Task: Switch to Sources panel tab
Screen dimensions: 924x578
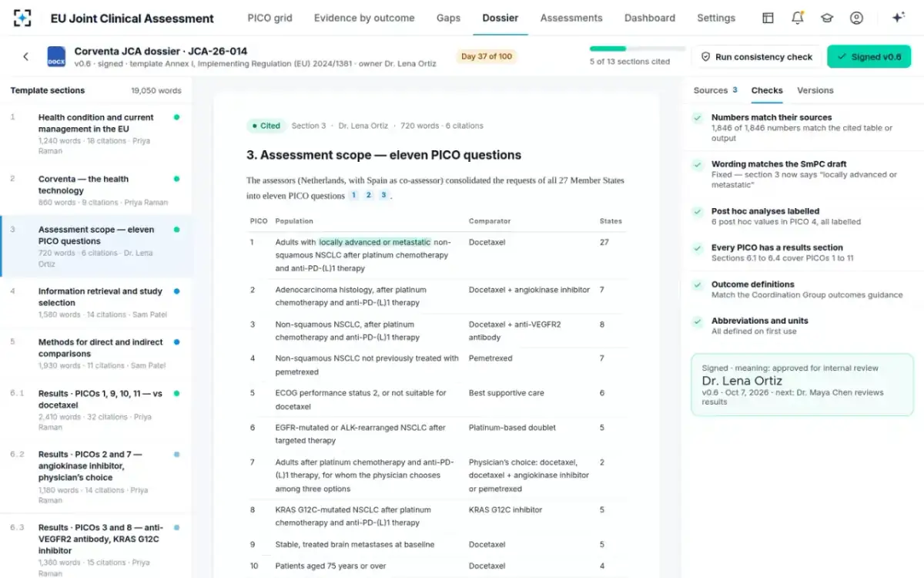Action: tap(715, 90)
